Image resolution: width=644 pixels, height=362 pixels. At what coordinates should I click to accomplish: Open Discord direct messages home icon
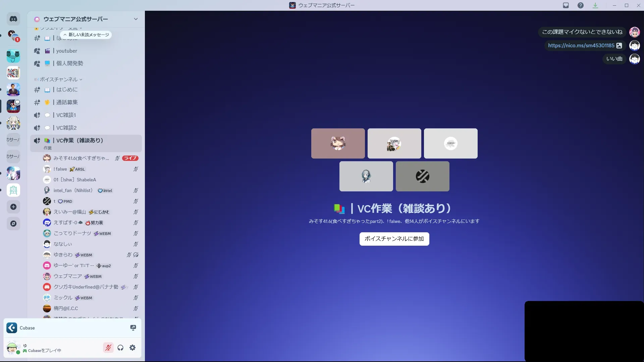[x=13, y=19]
